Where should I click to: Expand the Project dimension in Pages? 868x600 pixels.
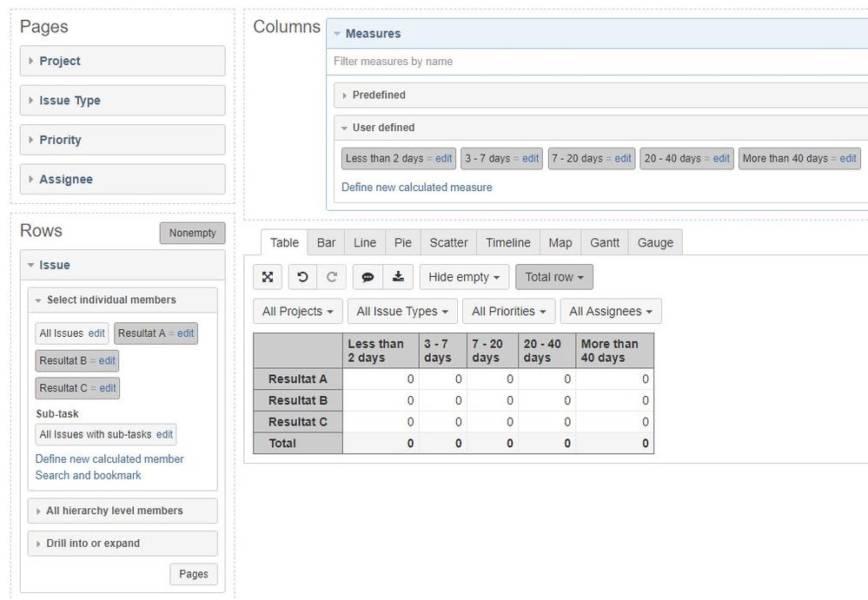123,61
